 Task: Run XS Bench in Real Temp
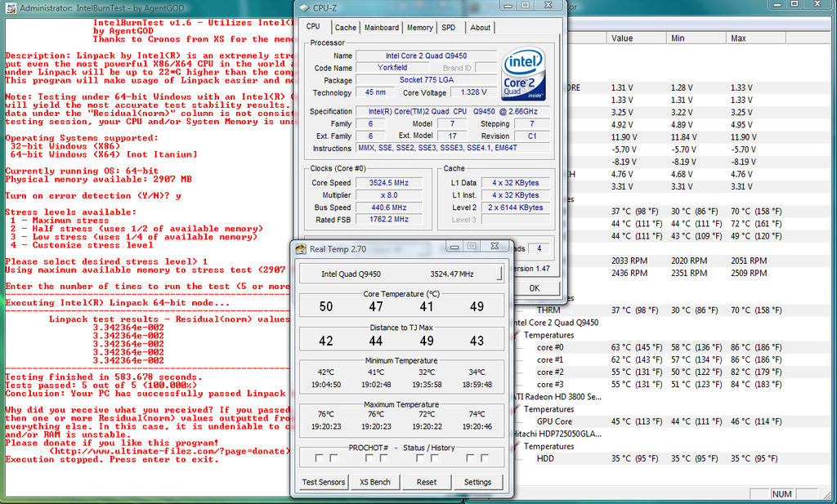coord(374,482)
